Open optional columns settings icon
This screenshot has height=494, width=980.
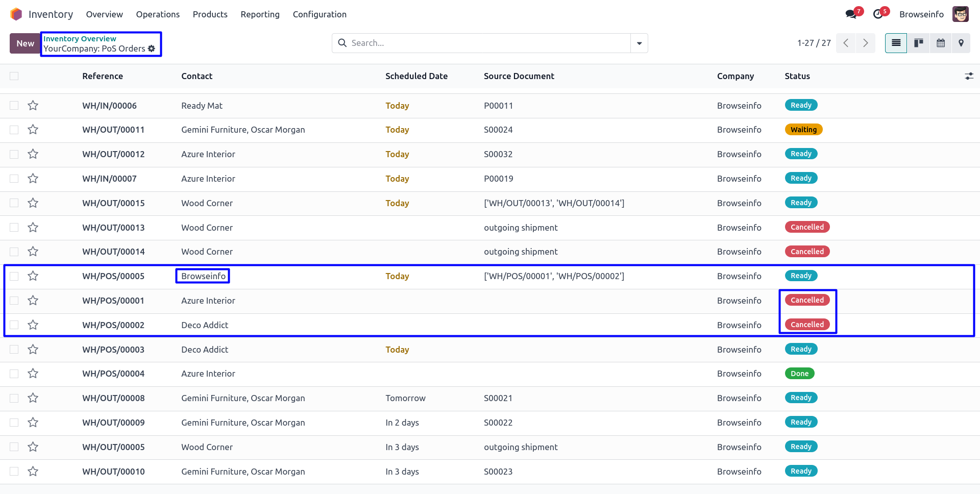point(969,76)
